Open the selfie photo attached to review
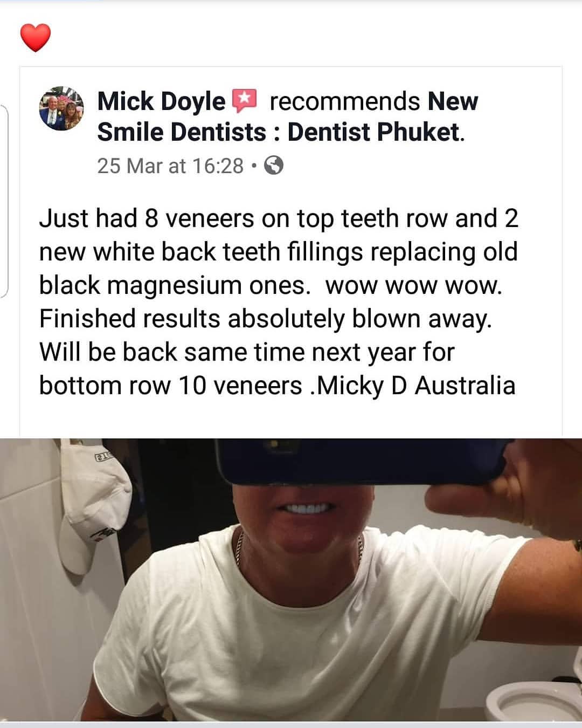 tap(291, 580)
